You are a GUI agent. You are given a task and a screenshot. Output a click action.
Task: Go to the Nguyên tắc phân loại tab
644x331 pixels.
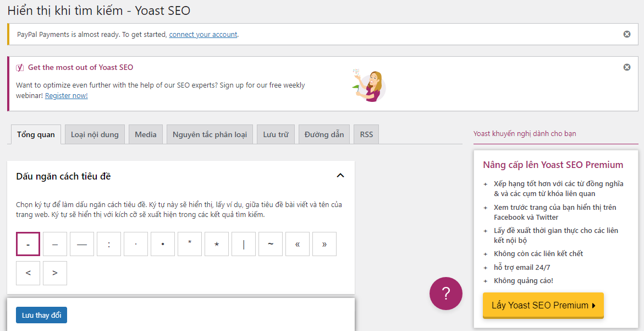[x=210, y=134]
